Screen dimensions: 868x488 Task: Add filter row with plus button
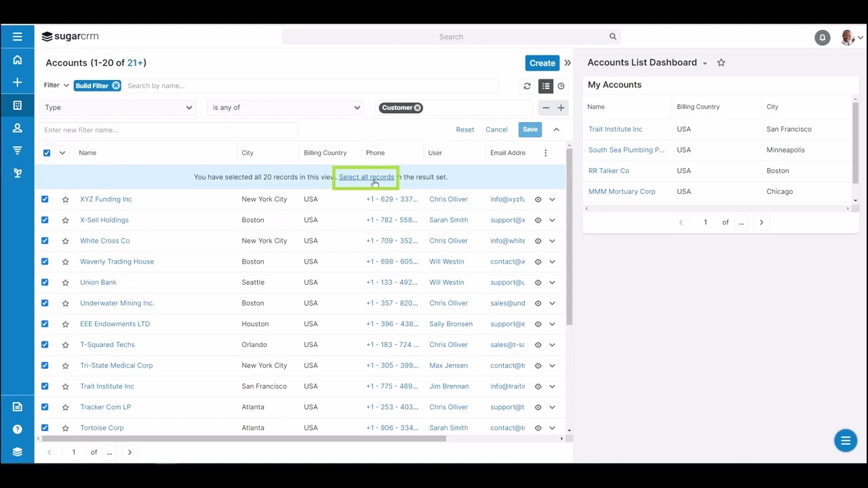point(561,108)
